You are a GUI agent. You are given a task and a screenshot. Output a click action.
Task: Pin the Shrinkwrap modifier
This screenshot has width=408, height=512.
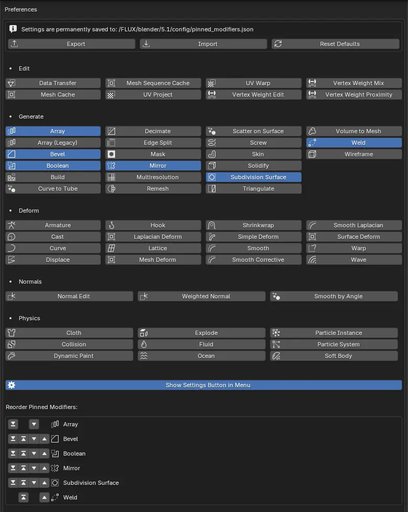click(x=254, y=225)
